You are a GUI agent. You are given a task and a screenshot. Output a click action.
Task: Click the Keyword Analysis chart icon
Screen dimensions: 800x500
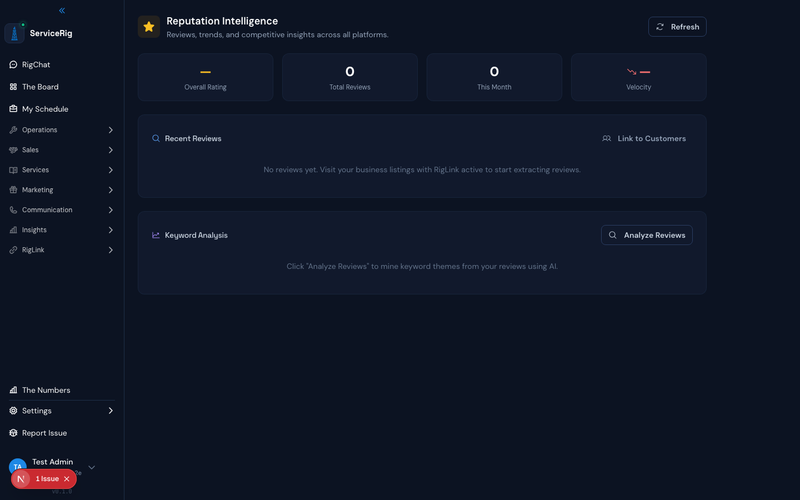pyautogui.click(x=156, y=235)
